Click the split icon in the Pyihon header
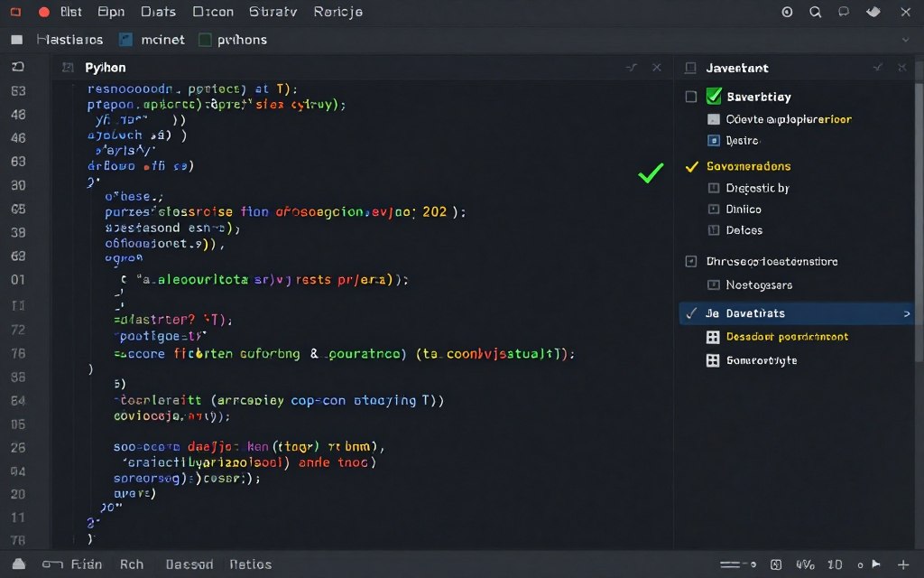Screen dimensions: 924x578 coord(631,67)
